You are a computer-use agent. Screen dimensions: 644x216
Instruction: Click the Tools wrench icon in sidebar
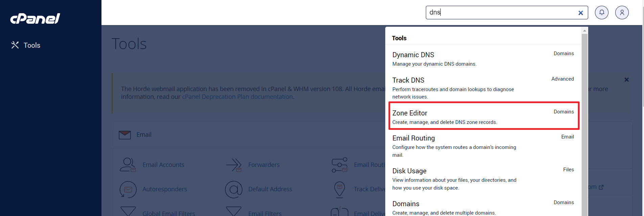coord(15,45)
